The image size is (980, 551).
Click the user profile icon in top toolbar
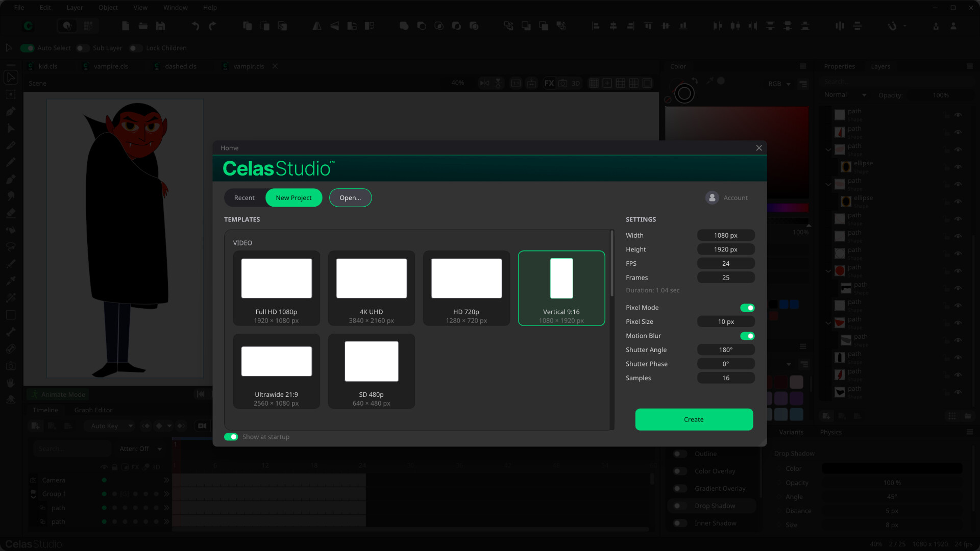pos(953,26)
